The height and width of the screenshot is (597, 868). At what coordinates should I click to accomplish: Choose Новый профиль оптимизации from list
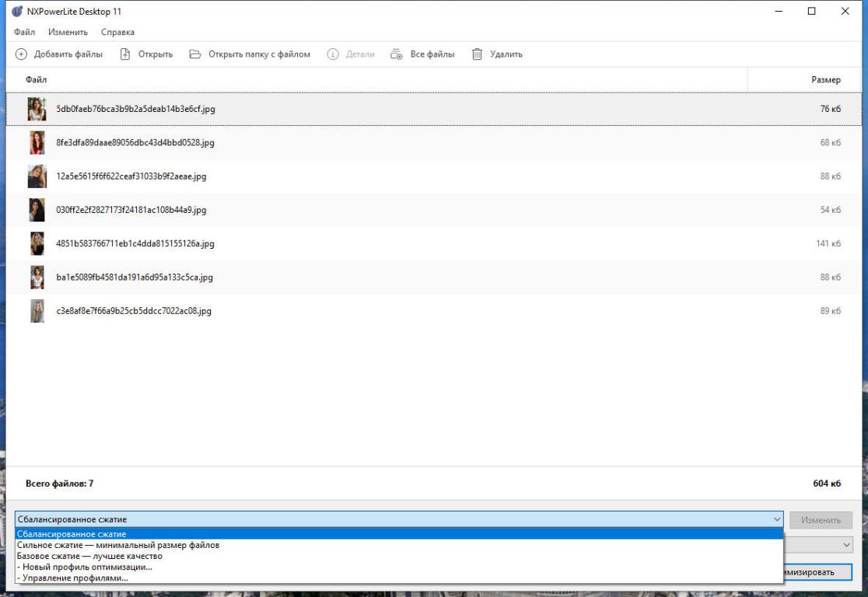pyautogui.click(x=85, y=567)
